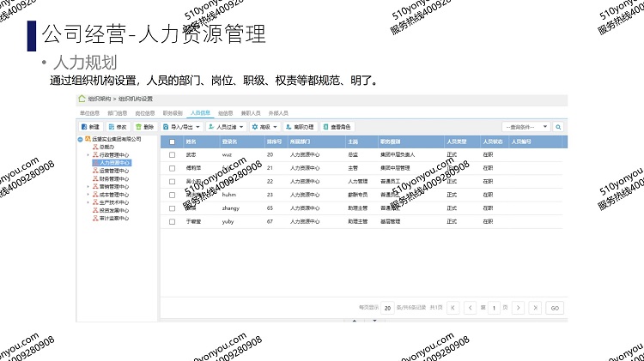
Task: Open the 人员过滤 dropdown menu
Action: 226,126
